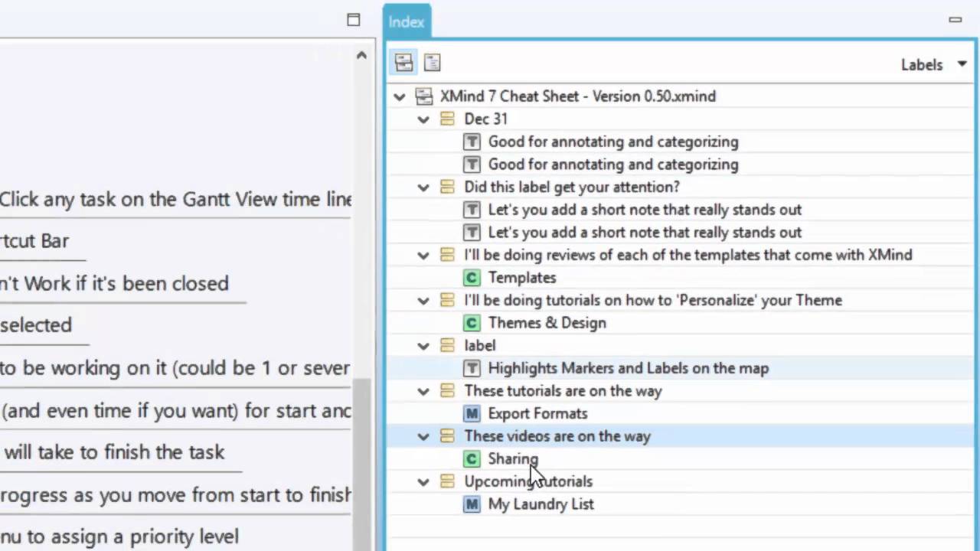980x551 pixels.
Task: Click the 'n't Work if it's been closed' line
Action: tap(114, 284)
